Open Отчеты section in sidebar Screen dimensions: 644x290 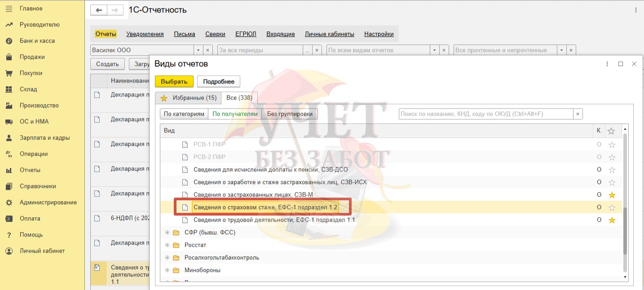click(x=30, y=170)
